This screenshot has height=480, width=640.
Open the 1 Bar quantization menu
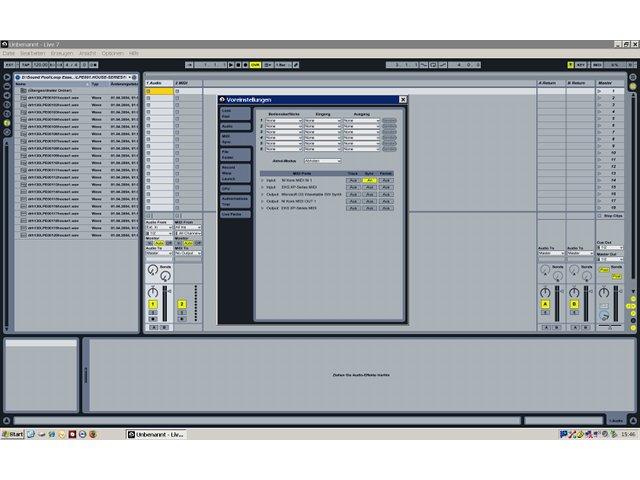coord(281,65)
